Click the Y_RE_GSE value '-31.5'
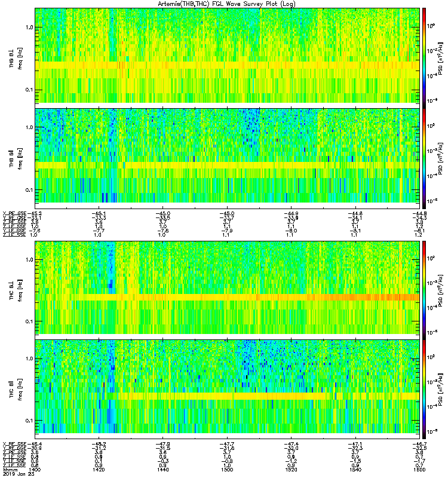The height and width of the screenshot is (478, 448). pos(162,449)
